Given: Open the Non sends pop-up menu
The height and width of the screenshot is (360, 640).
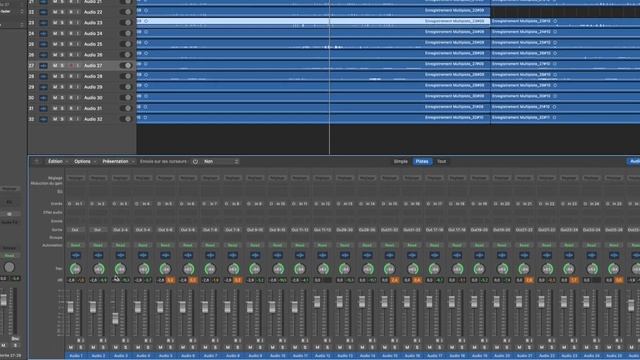Looking at the screenshot, I should click(x=220, y=162).
